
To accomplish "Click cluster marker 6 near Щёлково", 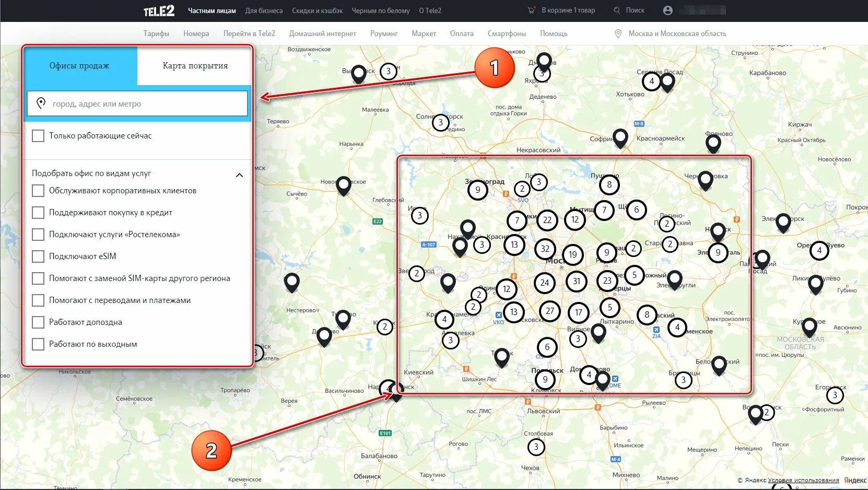I will [x=636, y=209].
